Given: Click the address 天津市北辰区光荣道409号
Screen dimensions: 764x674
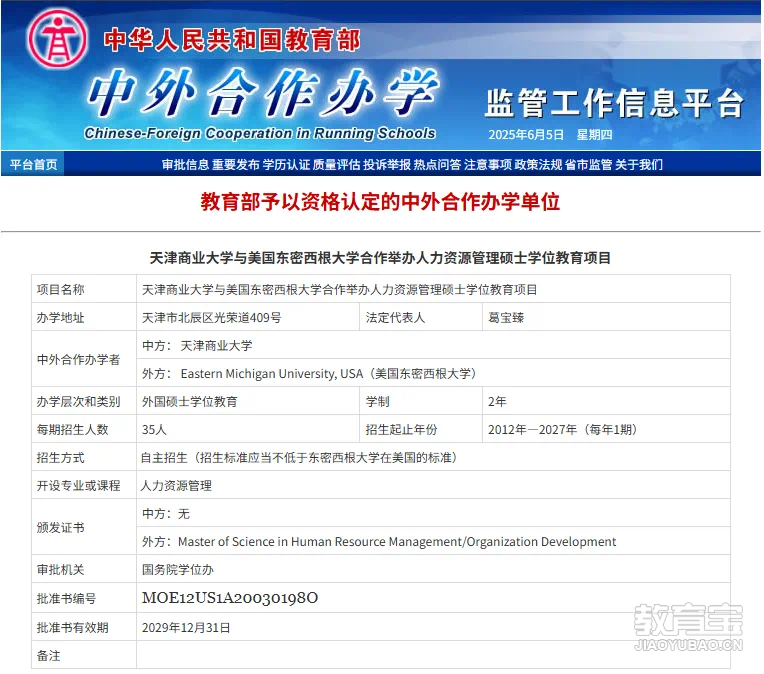Looking at the screenshot, I should pyautogui.click(x=211, y=318).
